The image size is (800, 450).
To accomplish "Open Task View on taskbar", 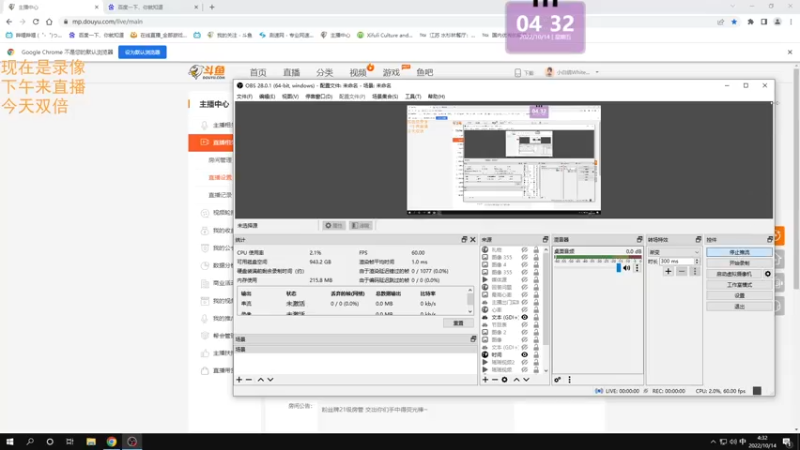I will [x=70, y=442].
